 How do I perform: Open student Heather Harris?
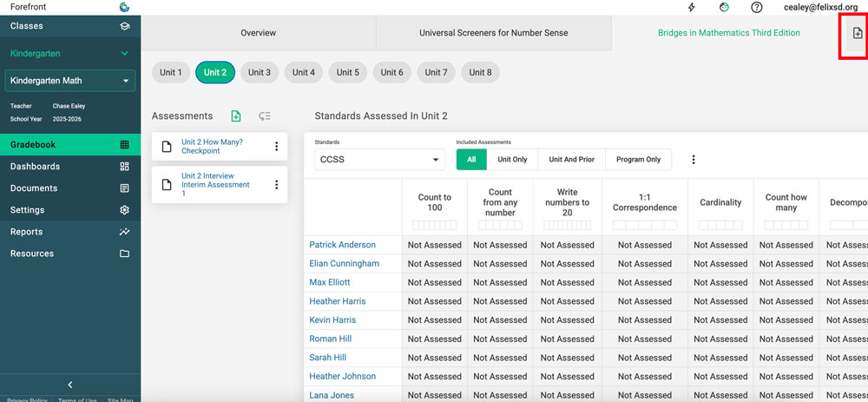[338, 301]
